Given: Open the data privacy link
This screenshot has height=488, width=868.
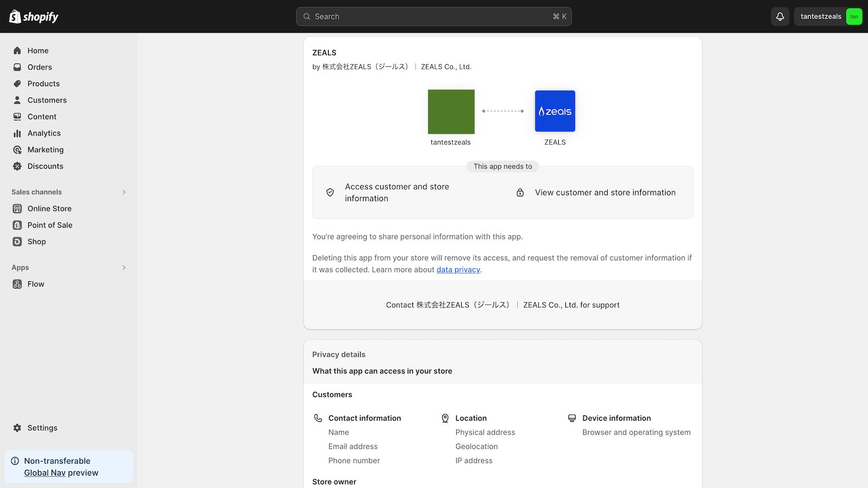Looking at the screenshot, I should coord(458,269).
